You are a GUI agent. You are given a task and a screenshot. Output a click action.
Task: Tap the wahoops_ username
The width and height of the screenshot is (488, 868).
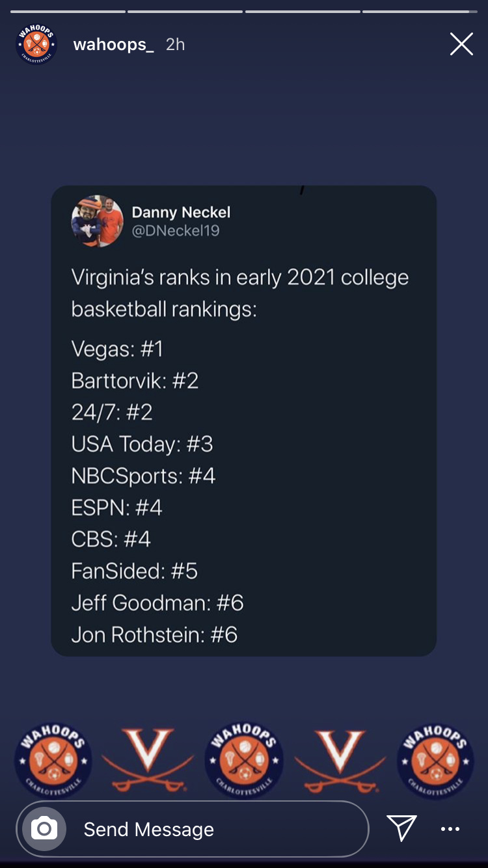pyautogui.click(x=114, y=44)
